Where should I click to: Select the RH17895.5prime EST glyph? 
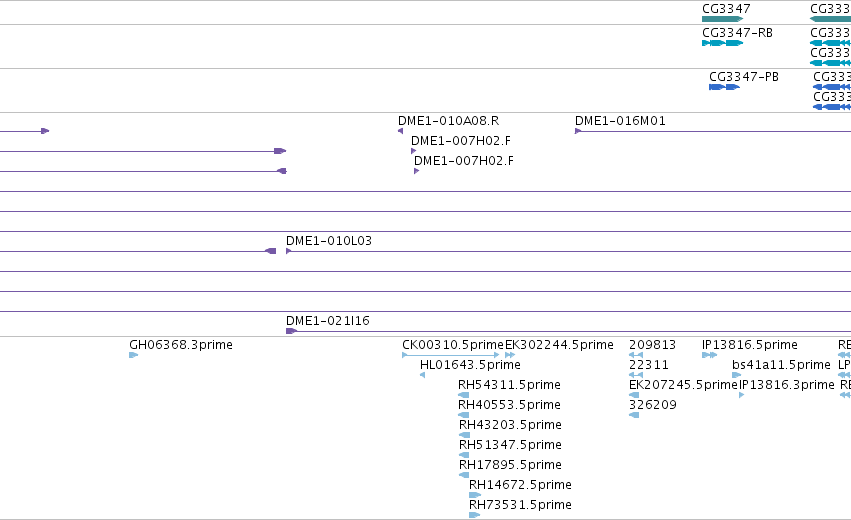point(464,475)
